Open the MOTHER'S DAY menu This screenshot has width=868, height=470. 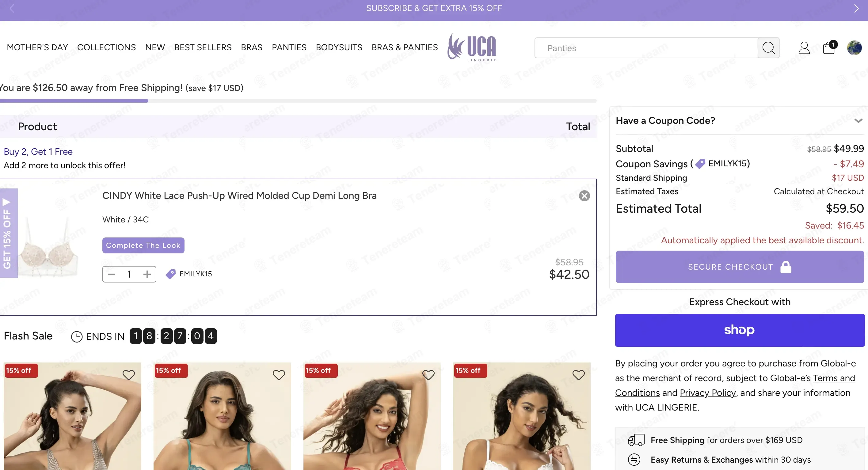(37, 47)
